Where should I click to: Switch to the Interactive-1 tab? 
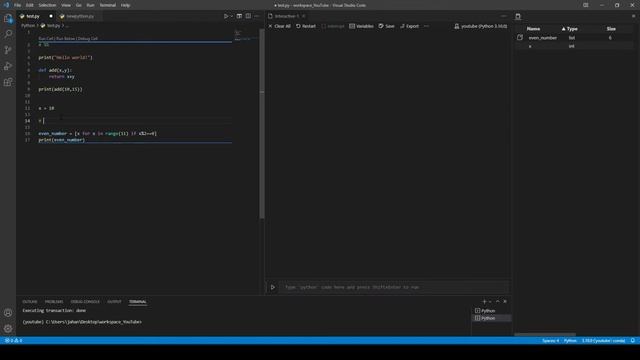(287, 16)
